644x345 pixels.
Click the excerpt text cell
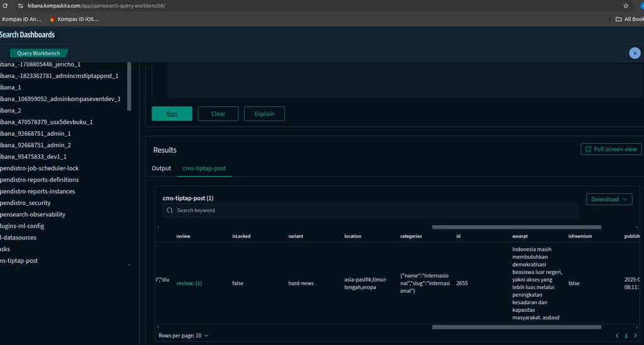[x=537, y=283]
